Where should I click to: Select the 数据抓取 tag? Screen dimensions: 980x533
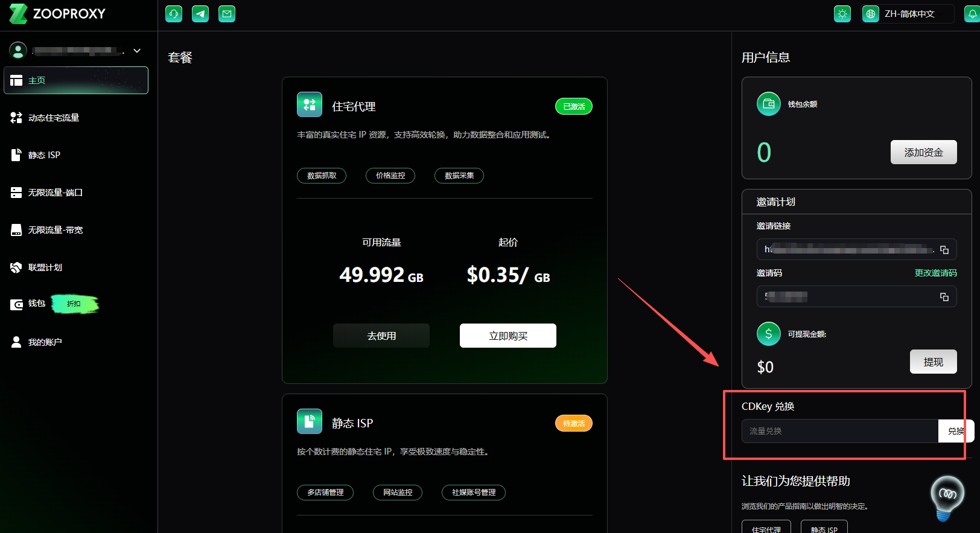[322, 176]
